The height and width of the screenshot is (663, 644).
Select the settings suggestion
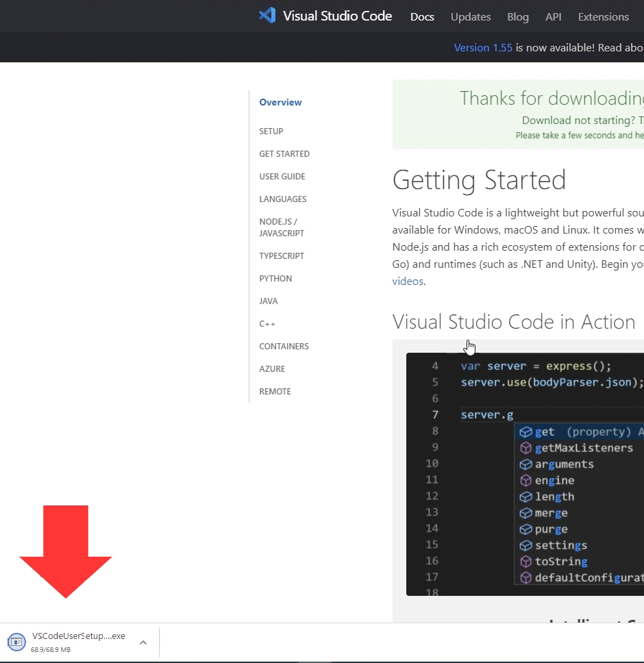click(x=580, y=545)
